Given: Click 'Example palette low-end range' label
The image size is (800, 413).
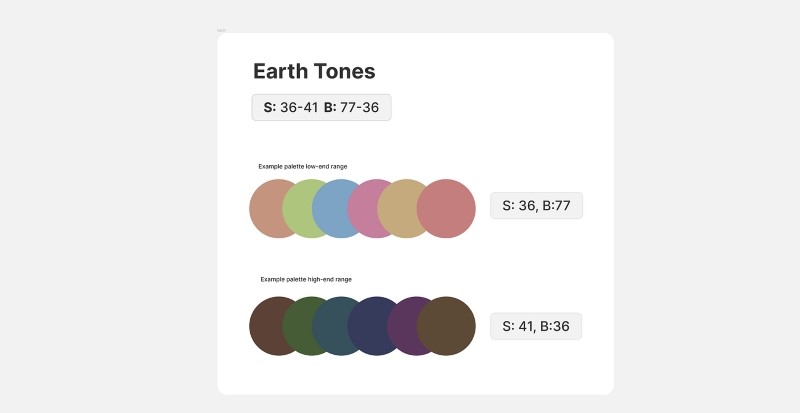Looking at the screenshot, I should pos(302,166).
